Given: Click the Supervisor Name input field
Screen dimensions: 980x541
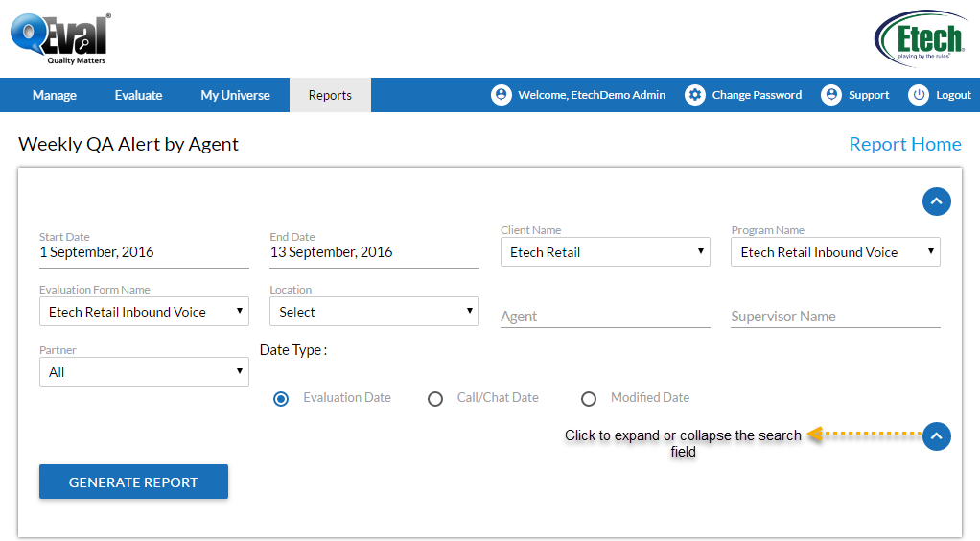Looking at the screenshot, I should [835, 317].
